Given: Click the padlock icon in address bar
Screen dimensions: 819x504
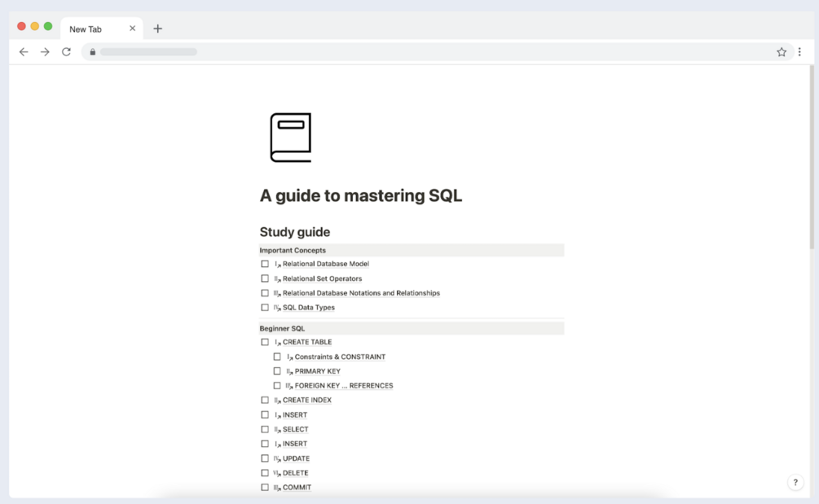Looking at the screenshot, I should click(x=93, y=52).
